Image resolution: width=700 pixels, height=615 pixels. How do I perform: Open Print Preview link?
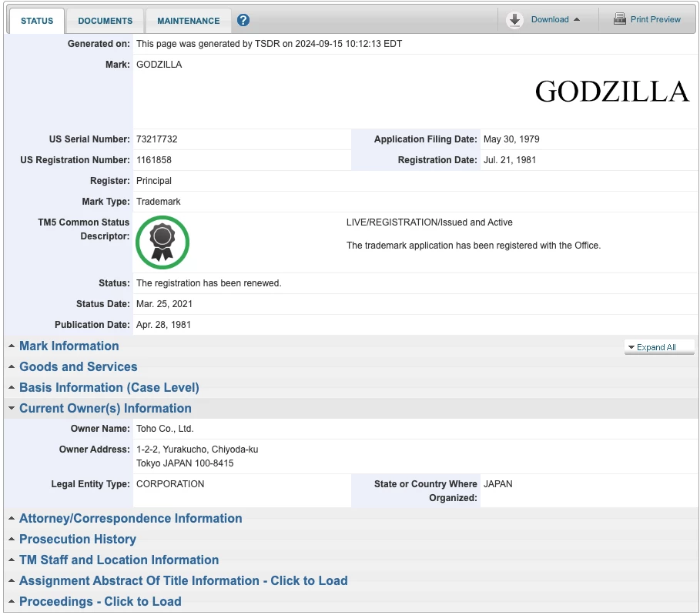pos(655,20)
